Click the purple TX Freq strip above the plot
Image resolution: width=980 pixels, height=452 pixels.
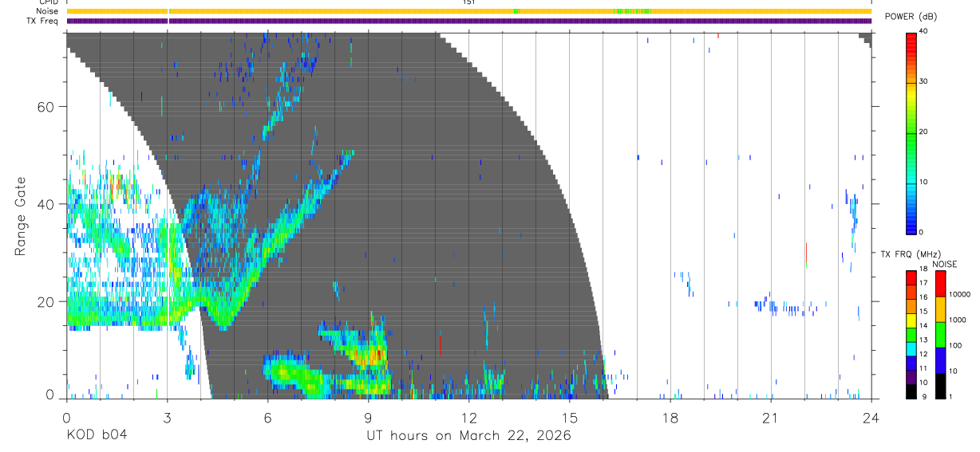point(468,21)
